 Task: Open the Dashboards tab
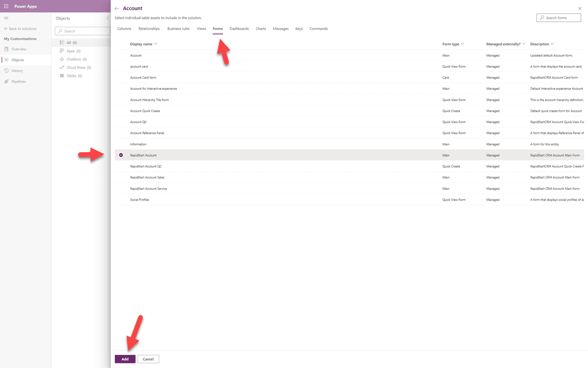point(239,29)
